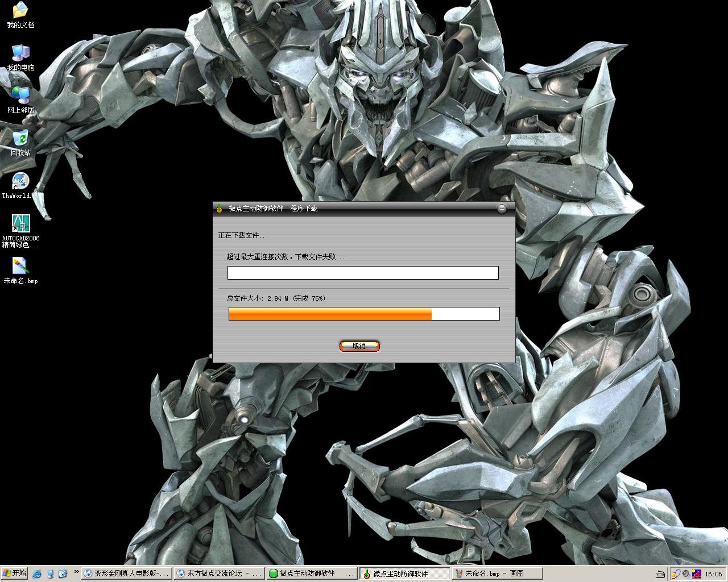This screenshot has width=728, height=582.
Task: Switch to 未命名.bmp - 画图 taskbar window
Action: click(498, 573)
